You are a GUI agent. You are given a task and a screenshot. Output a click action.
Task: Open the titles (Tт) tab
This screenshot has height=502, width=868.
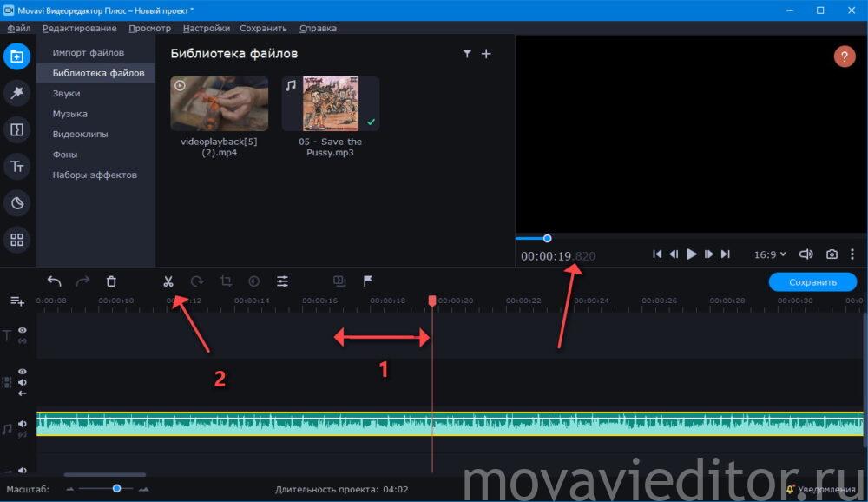click(x=16, y=166)
